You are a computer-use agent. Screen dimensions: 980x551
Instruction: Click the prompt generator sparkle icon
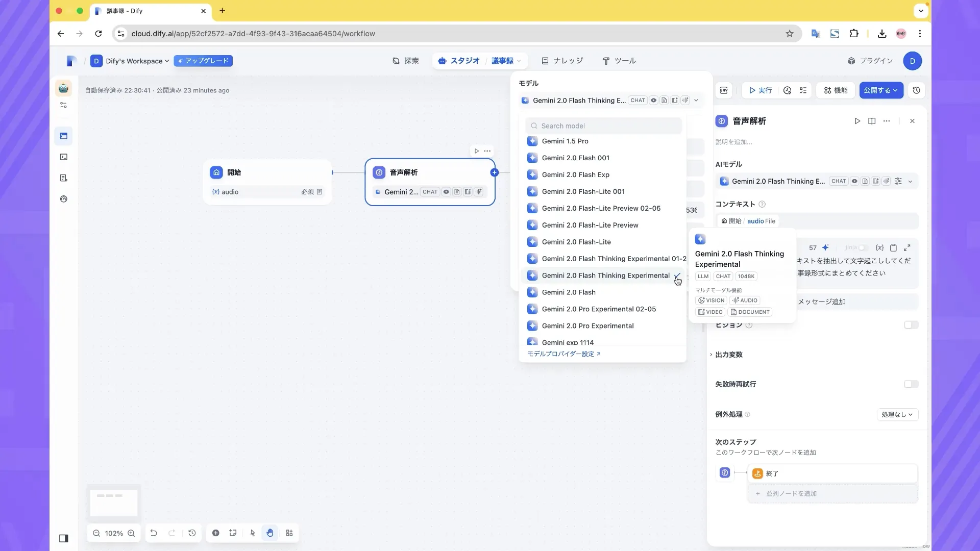(x=825, y=248)
